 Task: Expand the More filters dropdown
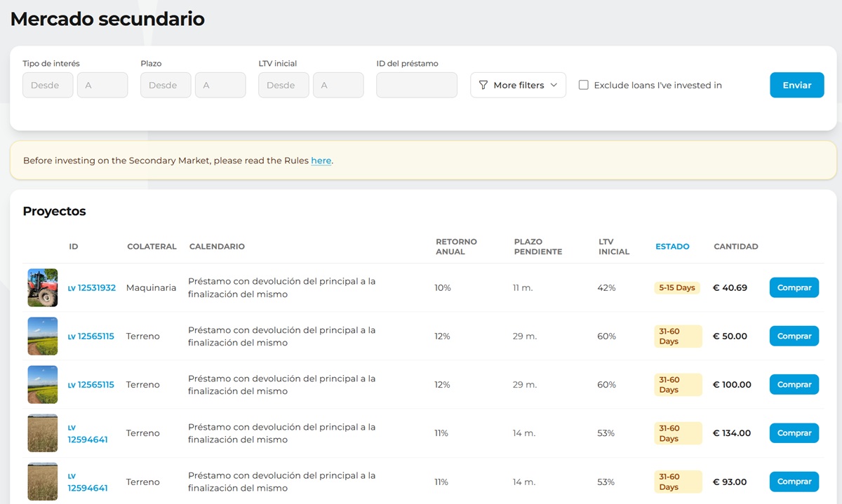click(518, 85)
